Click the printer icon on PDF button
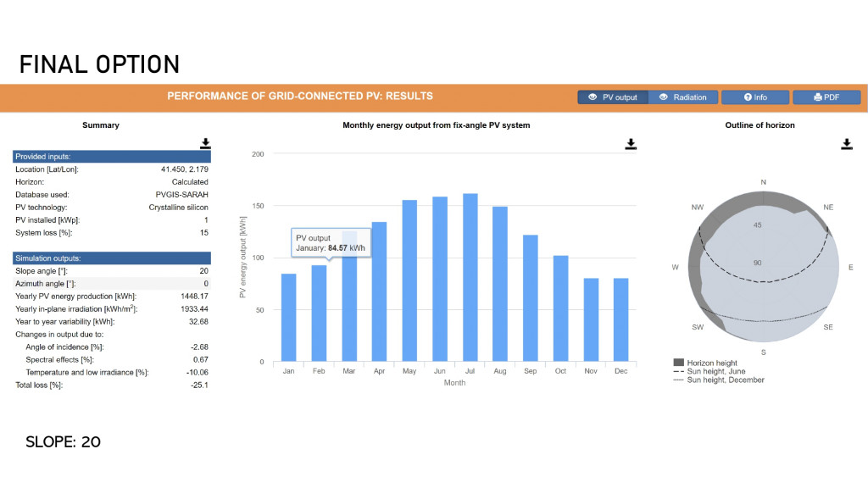The image size is (868, 488). coord(817,97)
